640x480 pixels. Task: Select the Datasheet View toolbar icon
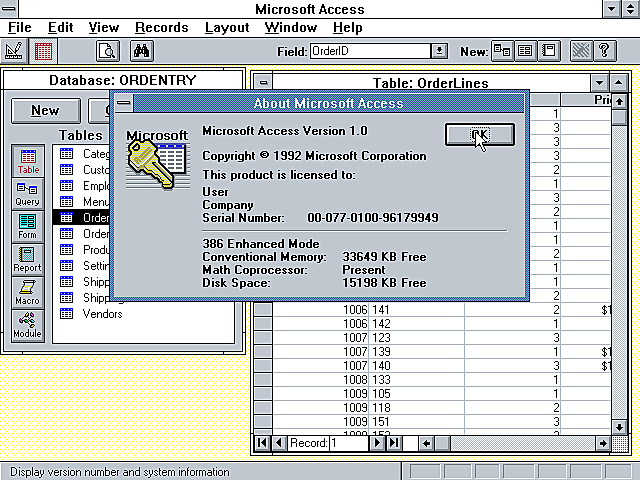pyautogui.click(x=43, y=51)
